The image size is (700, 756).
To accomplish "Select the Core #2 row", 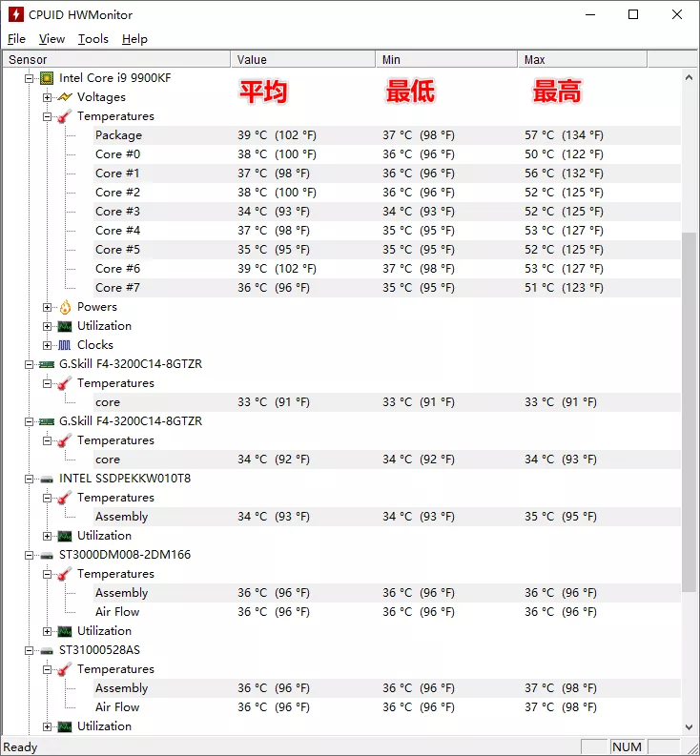I will (387, 193).
